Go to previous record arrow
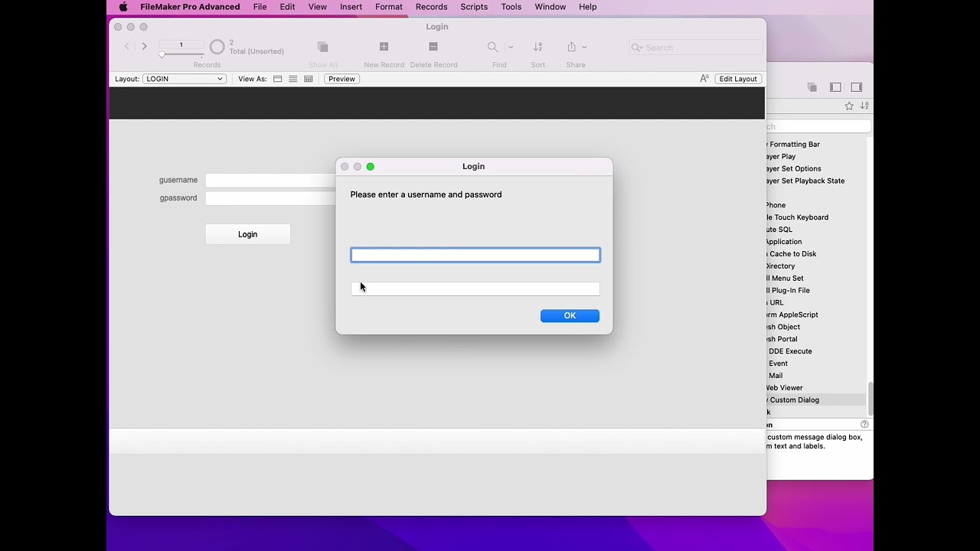Viewport: 980px width, 551px height. [127, 47]
